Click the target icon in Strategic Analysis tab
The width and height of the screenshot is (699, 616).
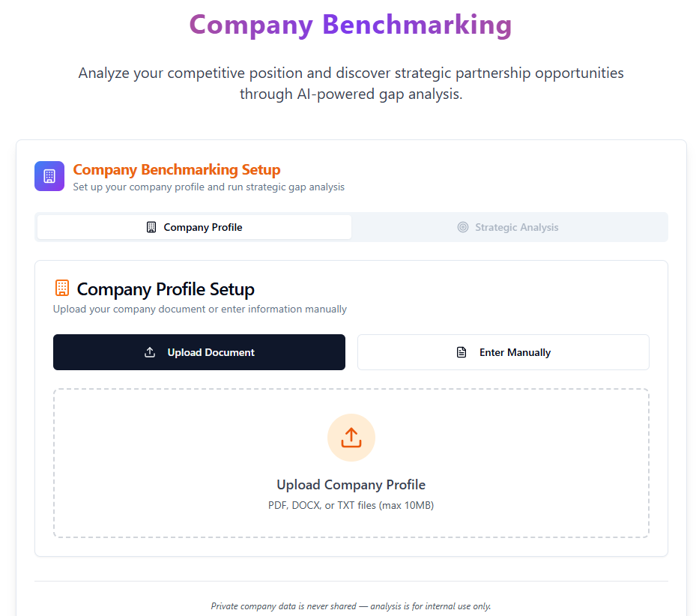tap(463, 227)
